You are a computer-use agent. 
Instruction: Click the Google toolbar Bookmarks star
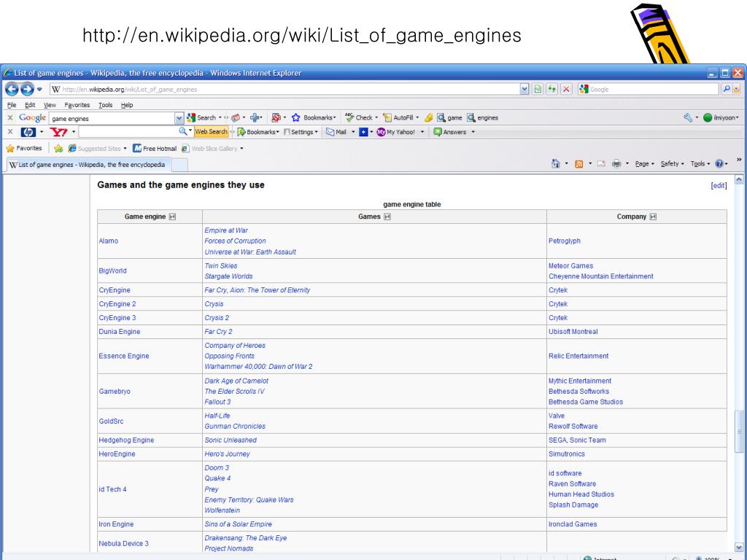295,117
